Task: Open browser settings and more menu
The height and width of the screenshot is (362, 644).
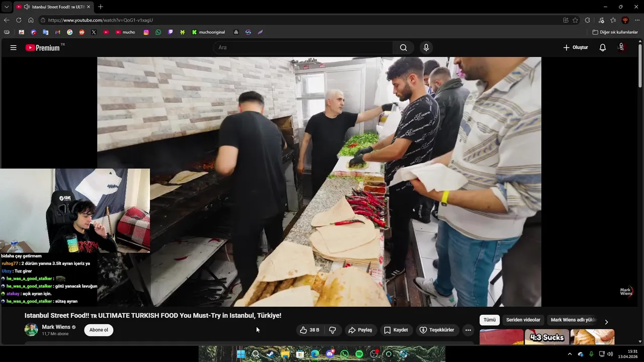Action: point(637,20)
